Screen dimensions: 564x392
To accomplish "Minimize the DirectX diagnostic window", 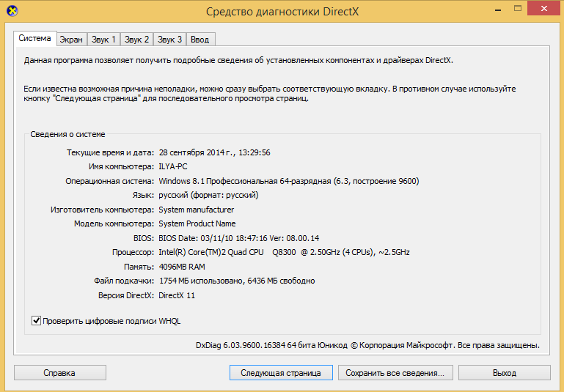I will [498, 10].
